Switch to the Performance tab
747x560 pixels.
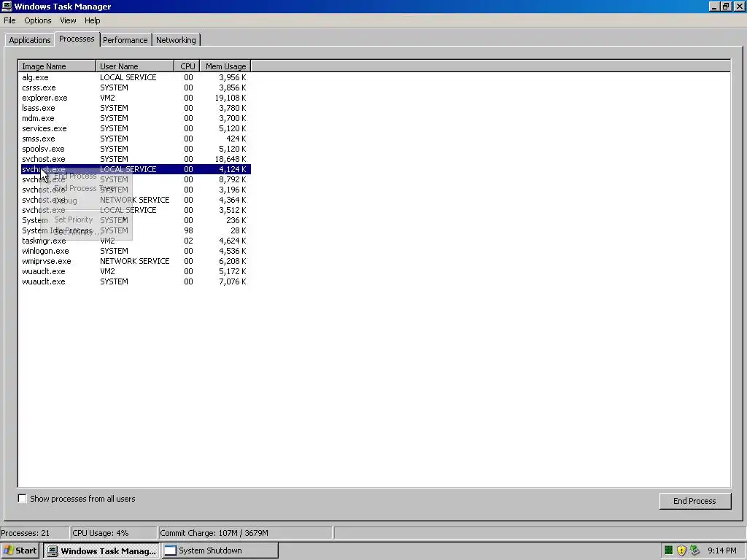[x=125, y=40]
